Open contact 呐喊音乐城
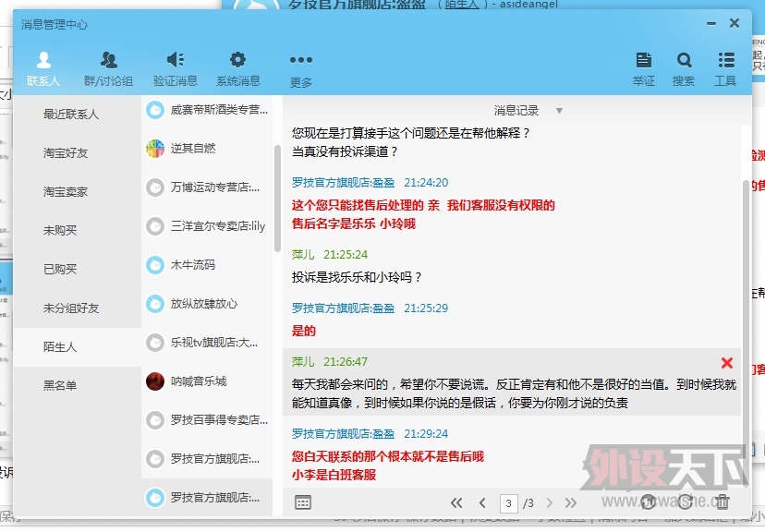The height and width of the screenshot is (532, 765). click(207, 381)
